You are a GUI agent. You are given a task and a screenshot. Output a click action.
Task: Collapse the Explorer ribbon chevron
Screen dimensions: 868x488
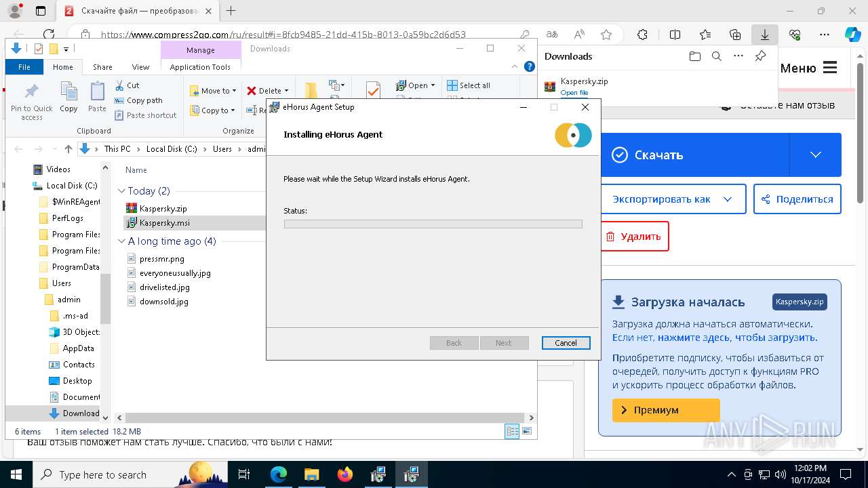coord(515,67)
